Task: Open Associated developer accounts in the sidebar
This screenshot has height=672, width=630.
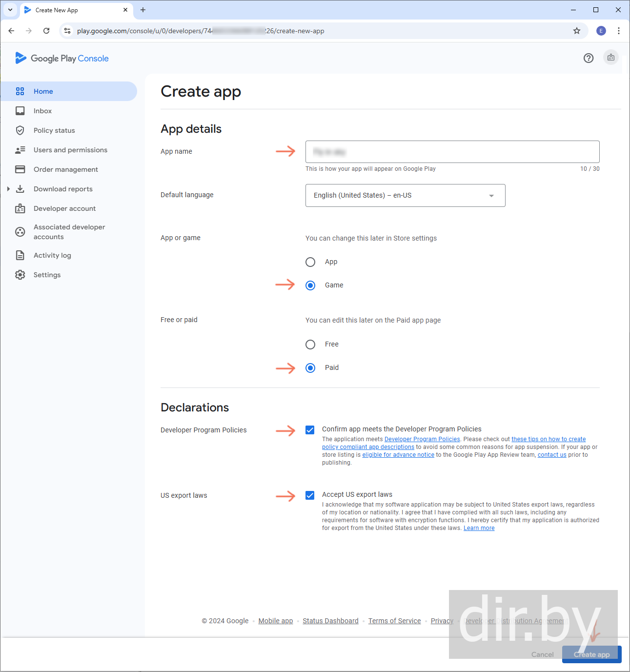Action: [69, 232]
